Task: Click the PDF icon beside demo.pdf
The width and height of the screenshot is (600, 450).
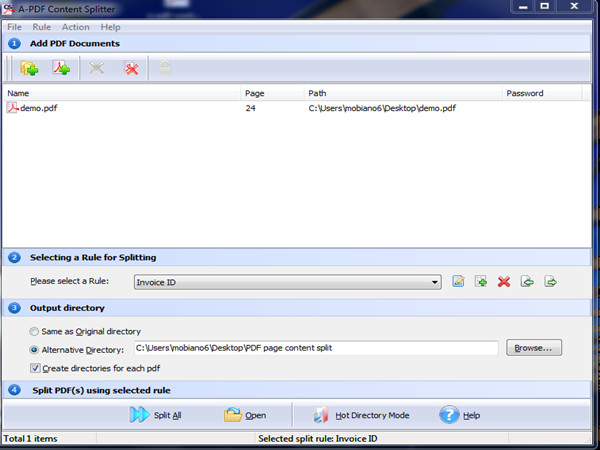Action: point(12,108)
